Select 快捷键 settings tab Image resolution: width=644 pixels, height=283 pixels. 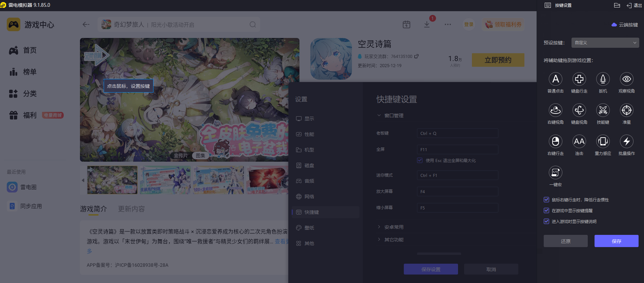point(326,212)
